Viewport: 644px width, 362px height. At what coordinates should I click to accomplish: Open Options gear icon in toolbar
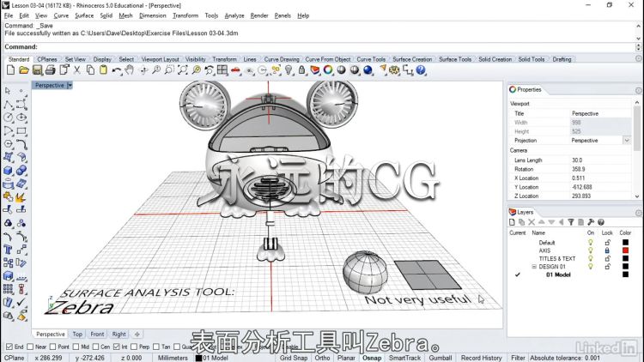coord(394,70)
